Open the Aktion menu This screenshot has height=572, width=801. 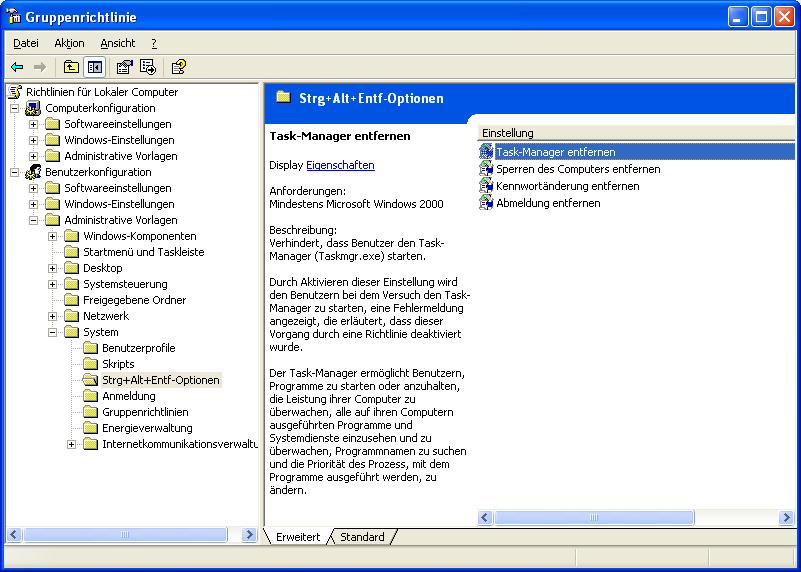tap(69, 43)
